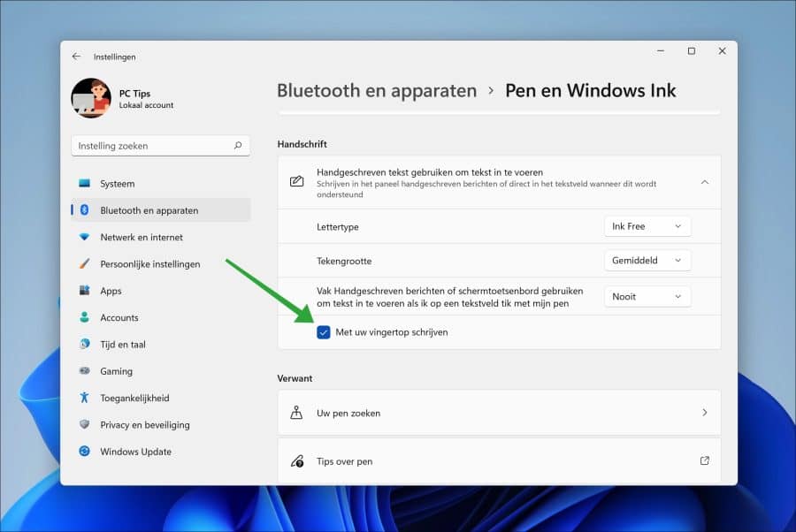Open Gaming settings
The image size is (796, 532).
(x=161, y=371)
